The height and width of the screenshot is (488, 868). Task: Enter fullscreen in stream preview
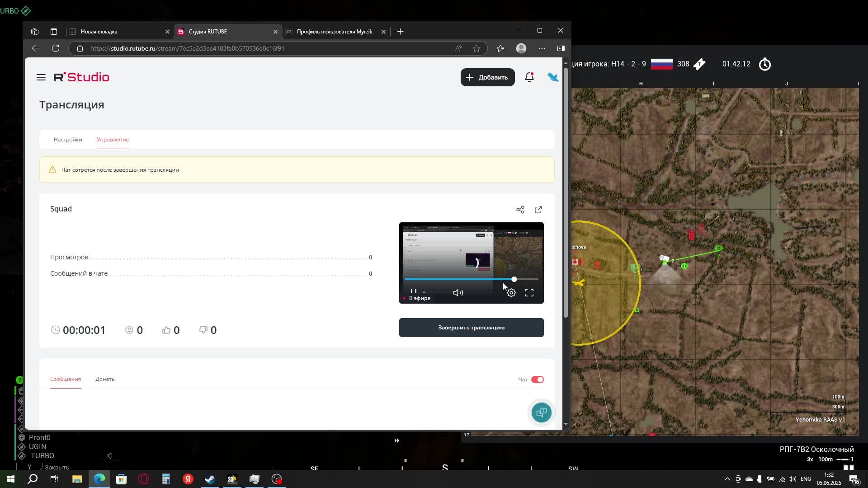[529, 293]
